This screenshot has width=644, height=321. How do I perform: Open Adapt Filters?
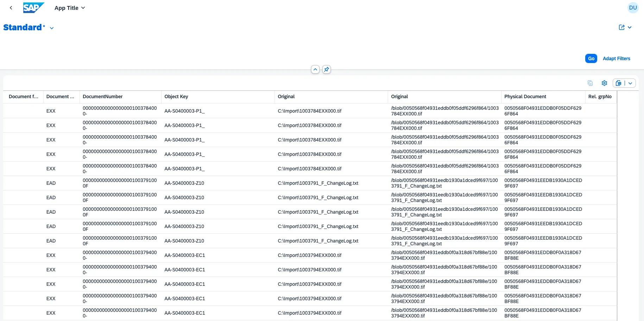pos(616,58)
